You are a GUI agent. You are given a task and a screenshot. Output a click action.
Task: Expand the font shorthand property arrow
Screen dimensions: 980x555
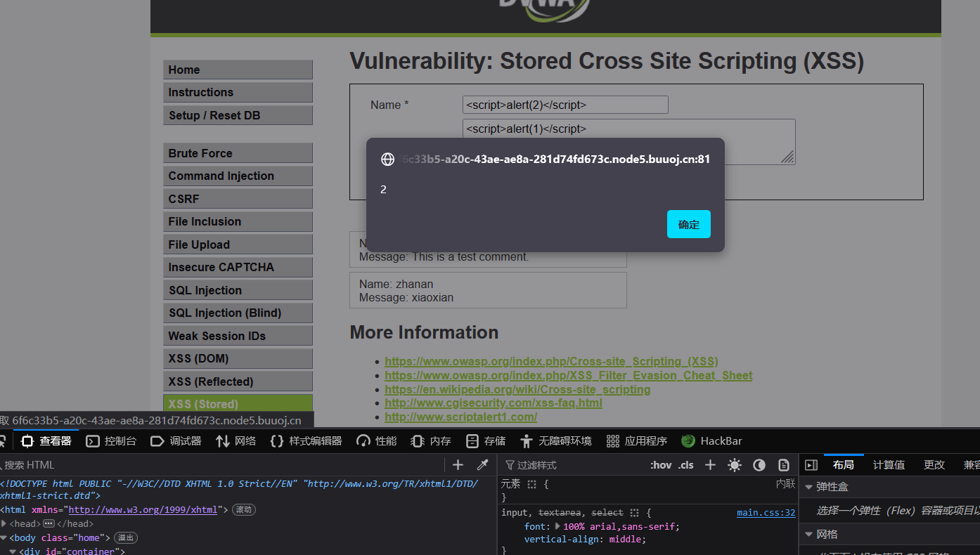tap(558, 526)
